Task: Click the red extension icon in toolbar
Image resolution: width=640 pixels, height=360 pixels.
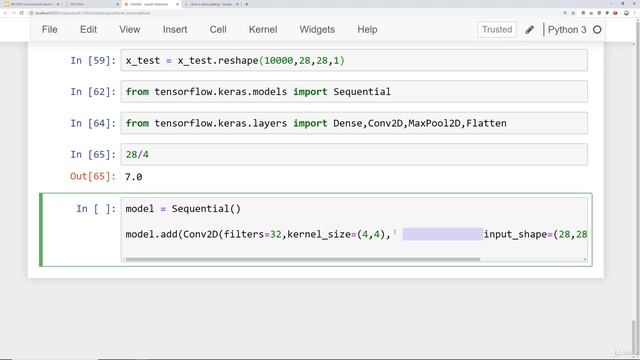Action: 615,13
